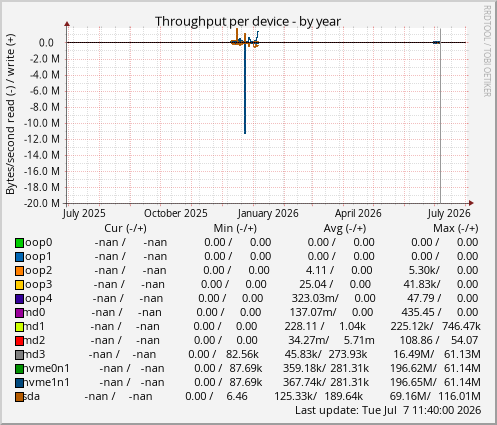The image size is (497, 425).
Task: Click the loop2 max value '5.30k/'
Action: (x=424, y=270)
